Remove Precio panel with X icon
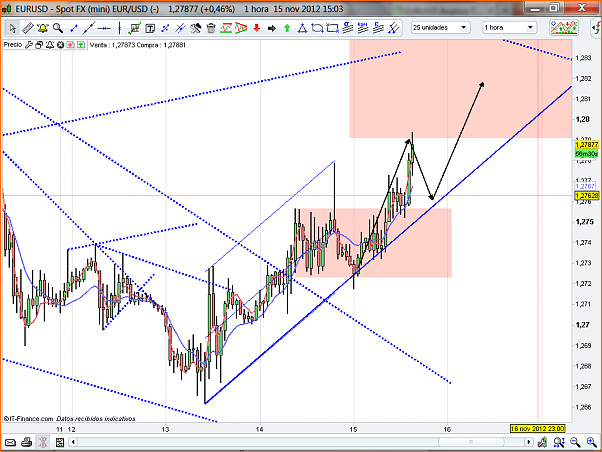Image resolution: width=602 pixels, height=452 pixels. tap(60, 45)
